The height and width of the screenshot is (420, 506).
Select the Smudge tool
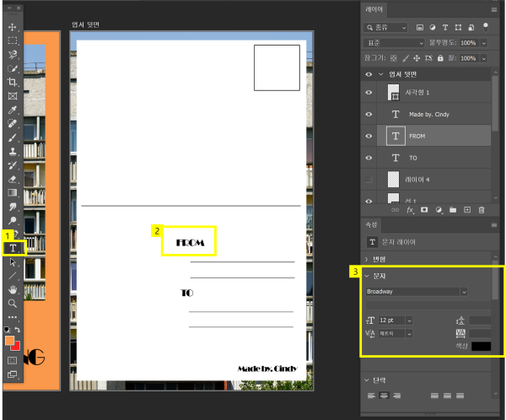coord(13,207)
